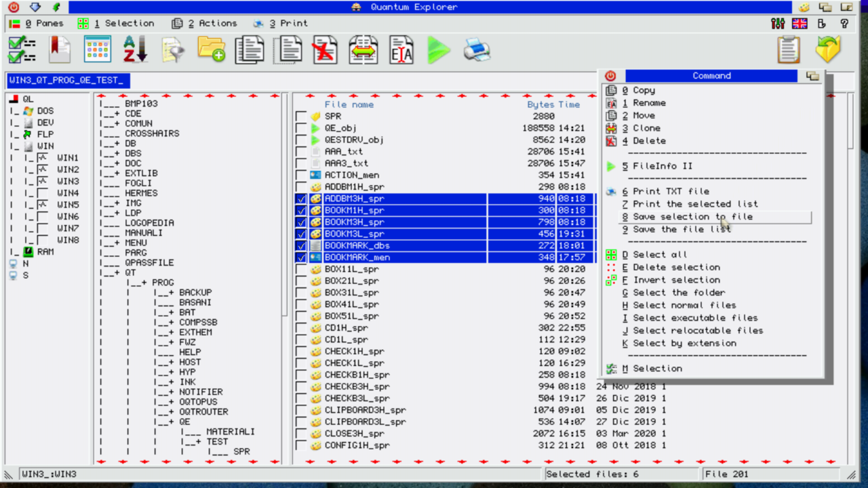868x488 pixels.
Task: Toggle the checkbox for SPR folder
Action: (x=301, y=117)
